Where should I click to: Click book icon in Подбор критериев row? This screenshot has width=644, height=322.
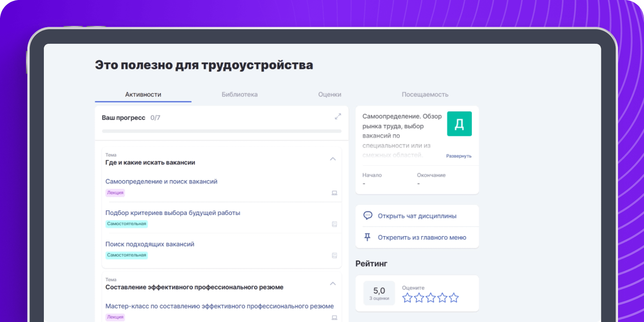[335, 224]
